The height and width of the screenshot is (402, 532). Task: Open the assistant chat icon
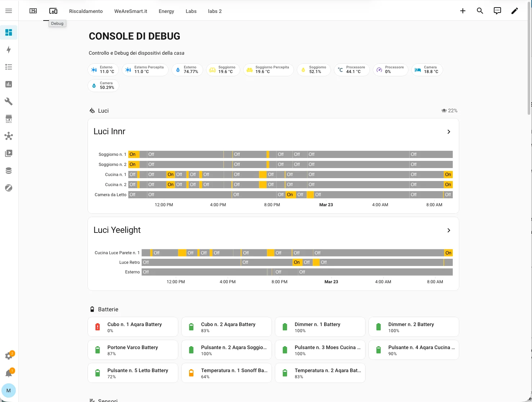pos(497,11)
